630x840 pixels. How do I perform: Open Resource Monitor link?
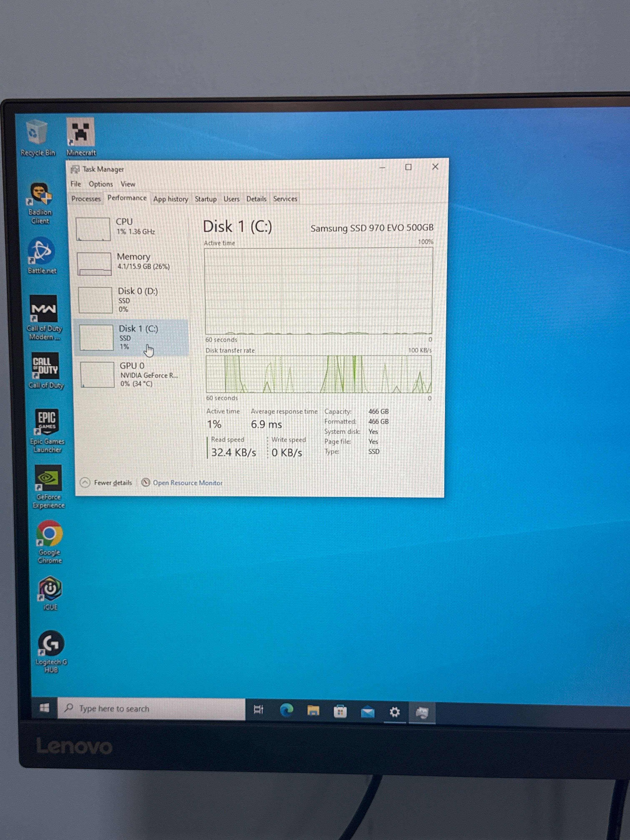click(187, 483)
